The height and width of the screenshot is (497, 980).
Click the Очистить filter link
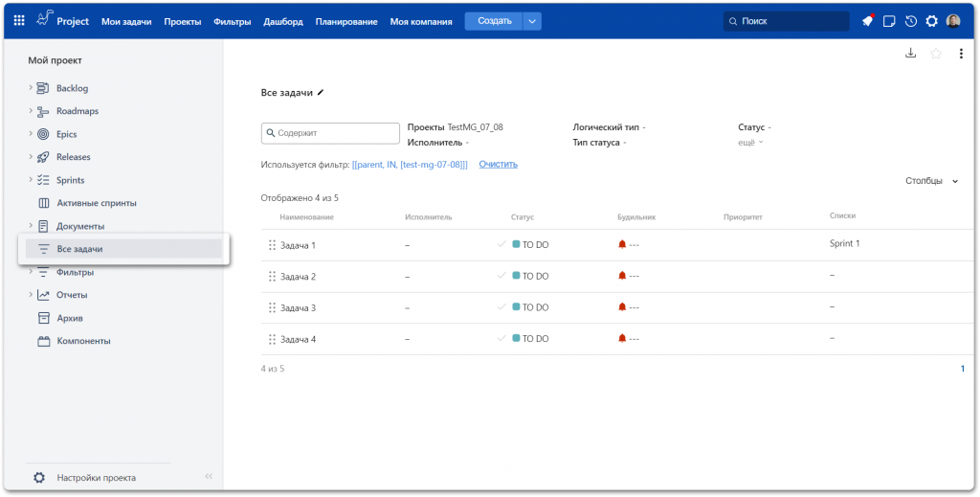click(498, 164)
